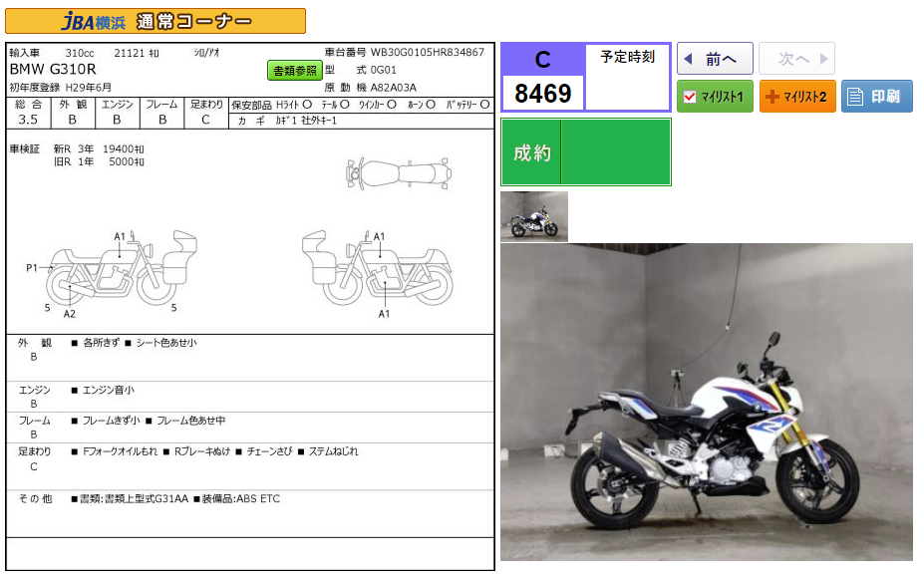The width and height of the screenshot is (924, 577).
Task: Select the Fフォークオイルもれ suspension note
Action: pyautogui.click(x=121, y=451)
